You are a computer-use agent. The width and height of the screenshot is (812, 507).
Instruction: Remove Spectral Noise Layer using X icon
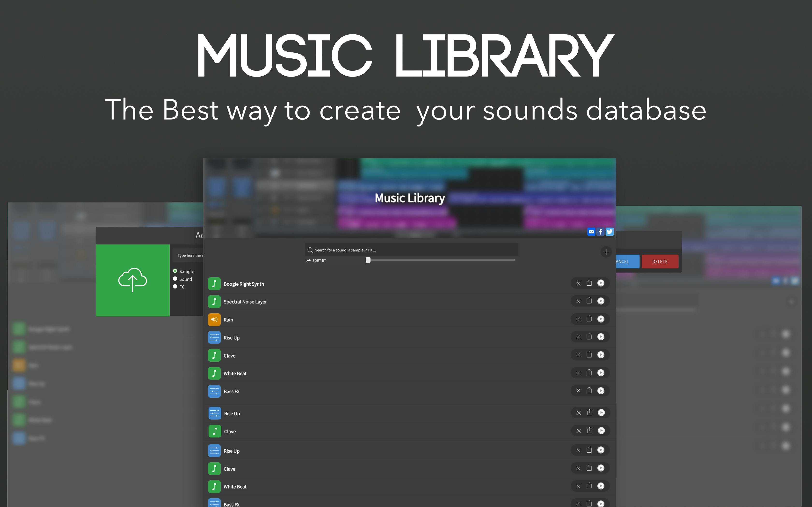578,301
